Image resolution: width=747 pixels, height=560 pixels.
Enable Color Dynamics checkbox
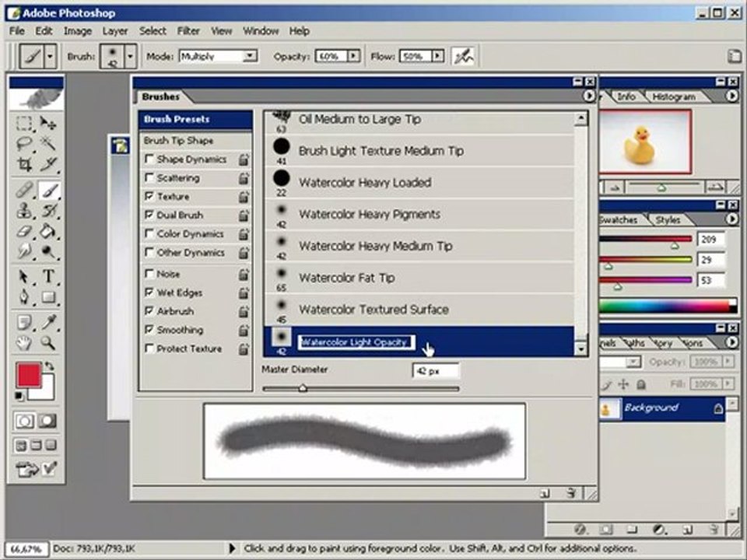point(149,233)
